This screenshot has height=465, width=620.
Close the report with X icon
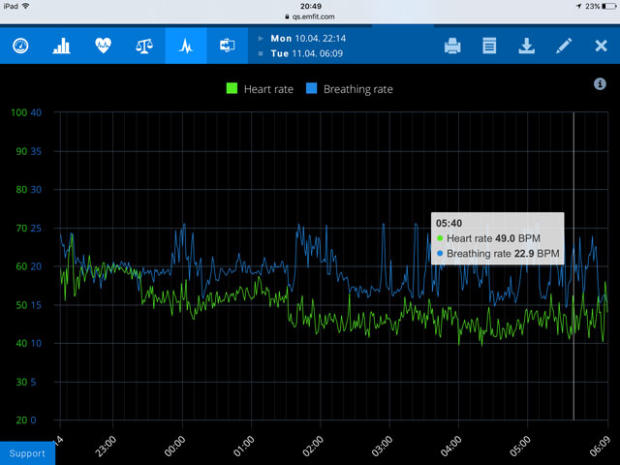point(601,46)
